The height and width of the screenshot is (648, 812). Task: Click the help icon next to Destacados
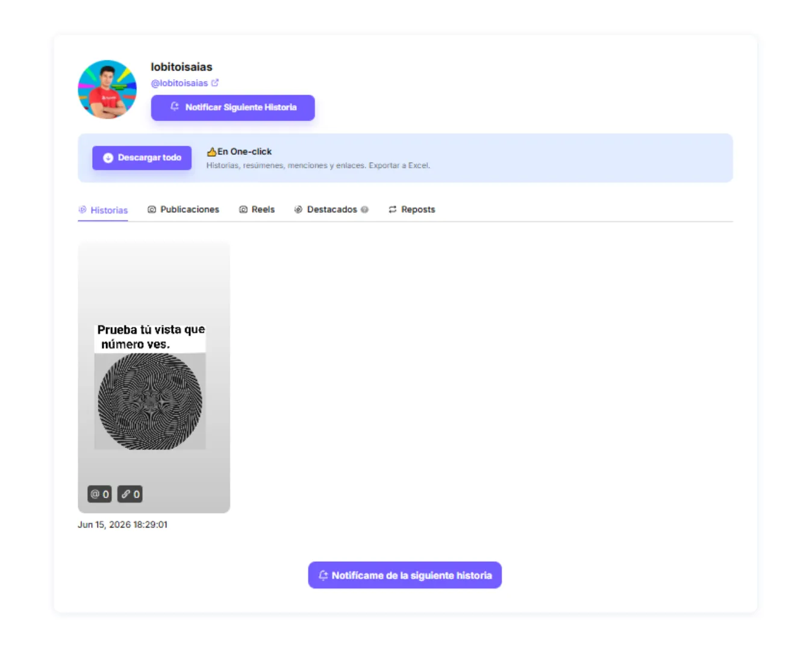tap(364, 209)
